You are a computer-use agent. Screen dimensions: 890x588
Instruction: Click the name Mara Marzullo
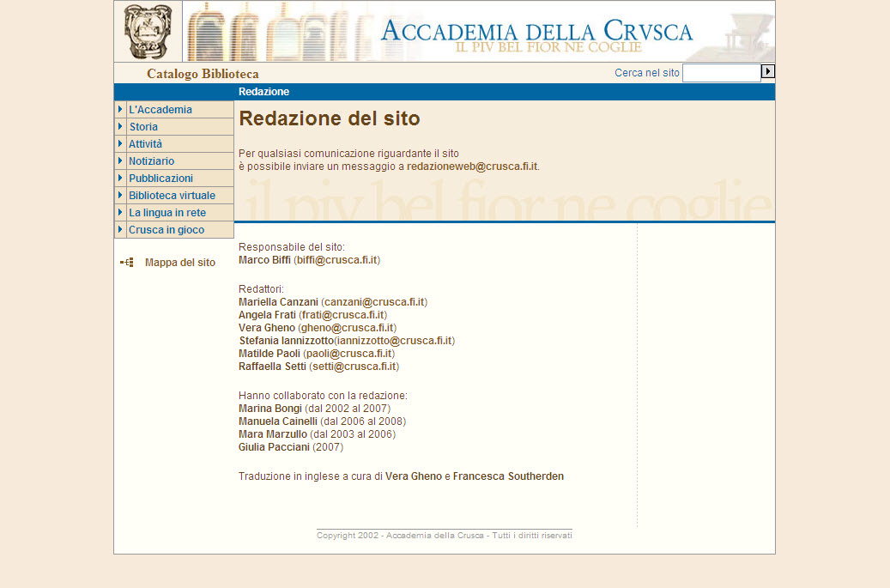tap(272, 434)
